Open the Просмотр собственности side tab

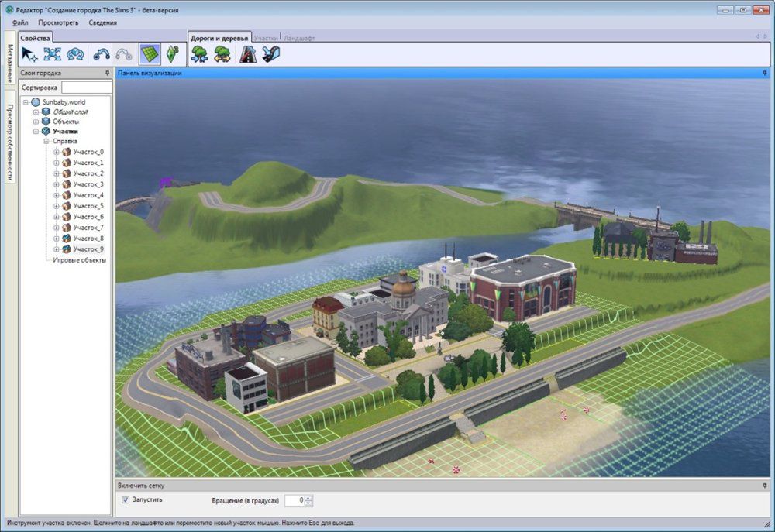pyautogui.click(x=10, y=142)
